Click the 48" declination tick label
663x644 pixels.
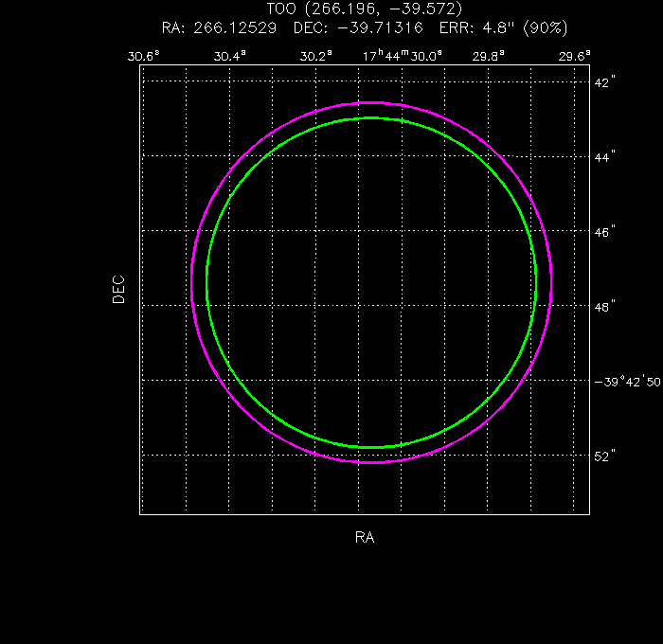tap(604, 307)
